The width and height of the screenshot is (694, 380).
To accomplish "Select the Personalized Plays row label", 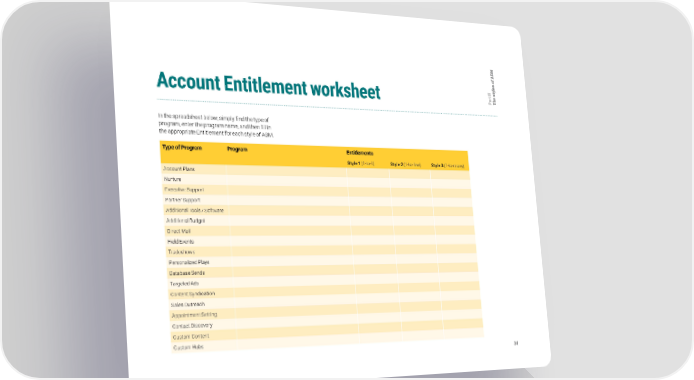I will pos(189,262).
